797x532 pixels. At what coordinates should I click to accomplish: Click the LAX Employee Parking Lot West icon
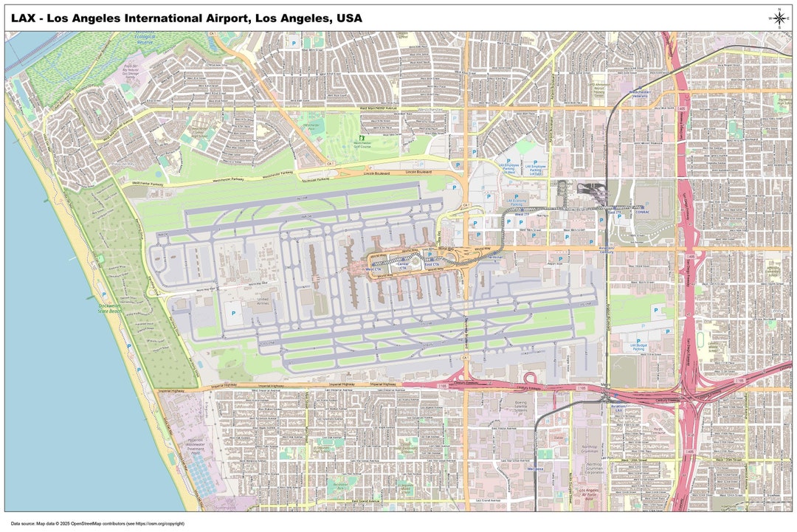[x=508, y=160]
